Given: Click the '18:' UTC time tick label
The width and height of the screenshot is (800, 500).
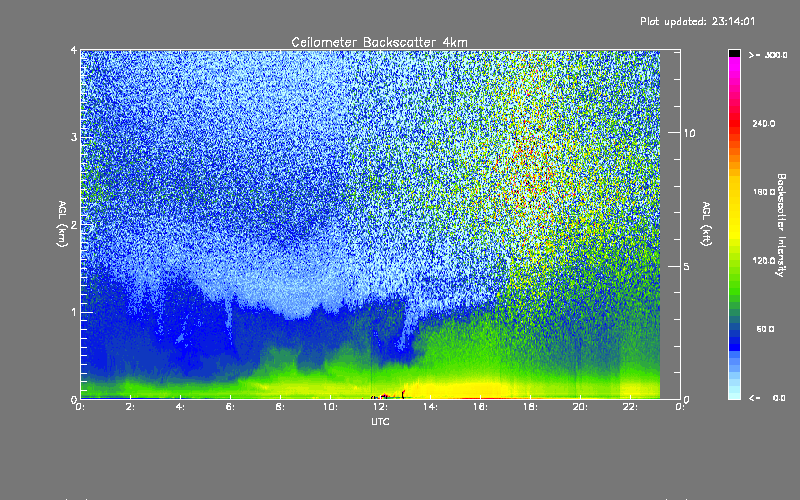Looking at the screenshot, I should tap(530, 407).
